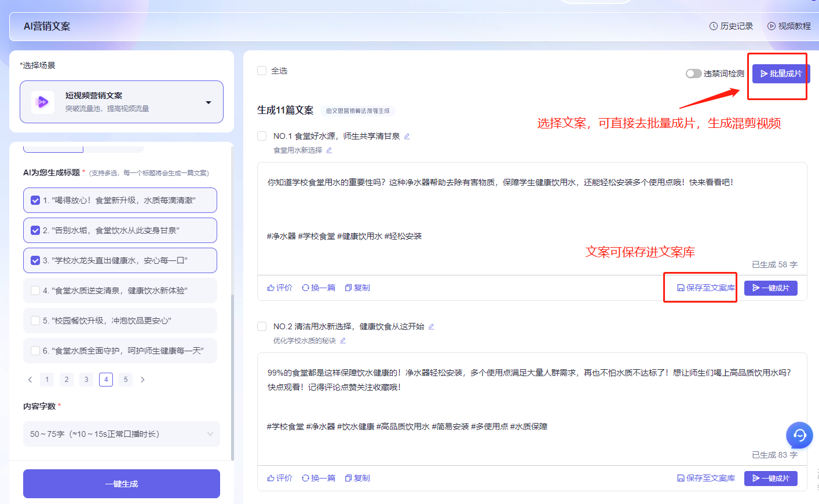The height and width of the screenshot is (504, 819).
Task: Check the NO.2 清洁用水新选择 article checkbox
Action: click(262, 326)
